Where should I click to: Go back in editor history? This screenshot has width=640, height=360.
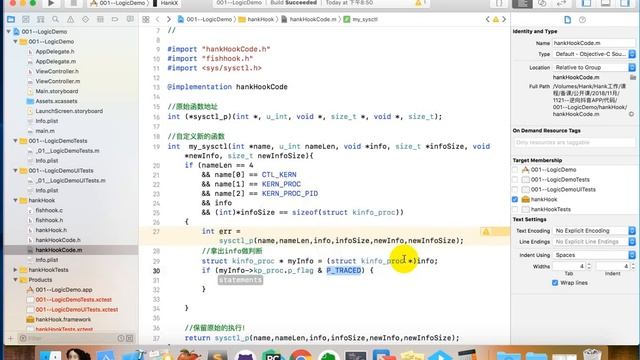pyautogui.click(x=158, y=19)
